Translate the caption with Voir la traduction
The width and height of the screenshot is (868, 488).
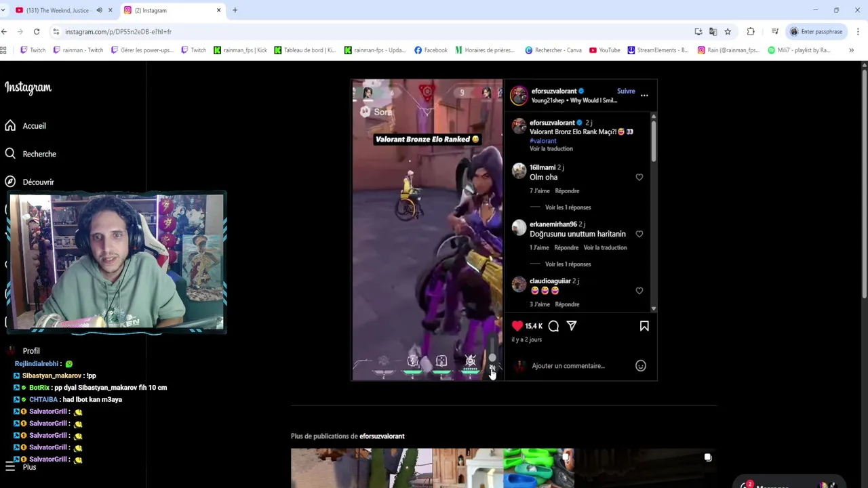pos(551,149)
